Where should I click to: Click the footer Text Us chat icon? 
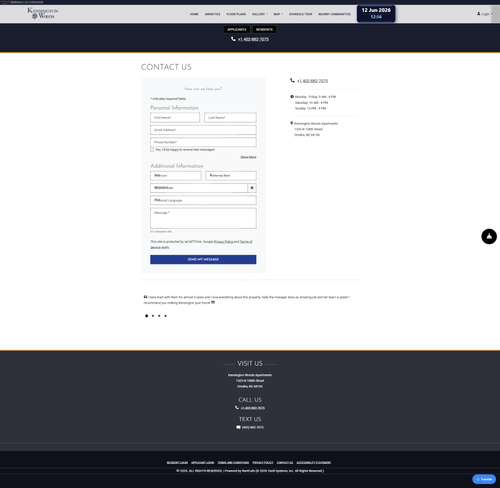click(x=238, y=427)
